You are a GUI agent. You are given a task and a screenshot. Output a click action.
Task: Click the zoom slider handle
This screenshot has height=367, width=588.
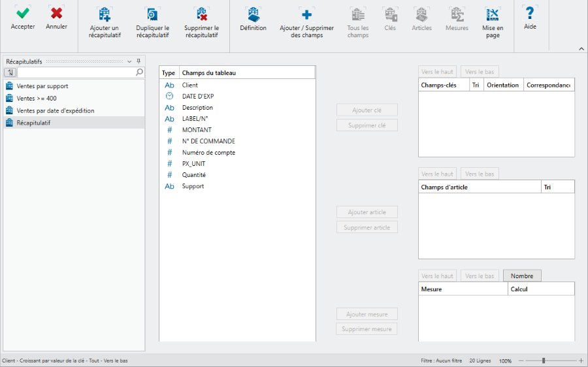point(544,360)
